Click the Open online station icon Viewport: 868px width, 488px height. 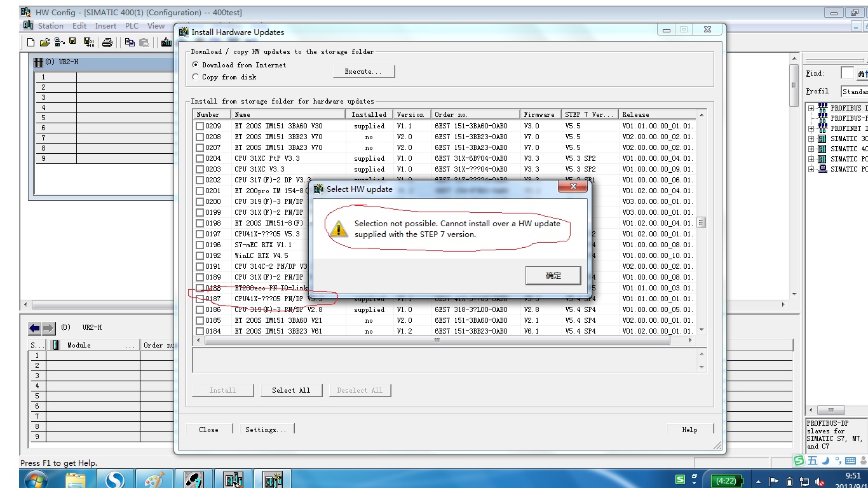[59, 43]
